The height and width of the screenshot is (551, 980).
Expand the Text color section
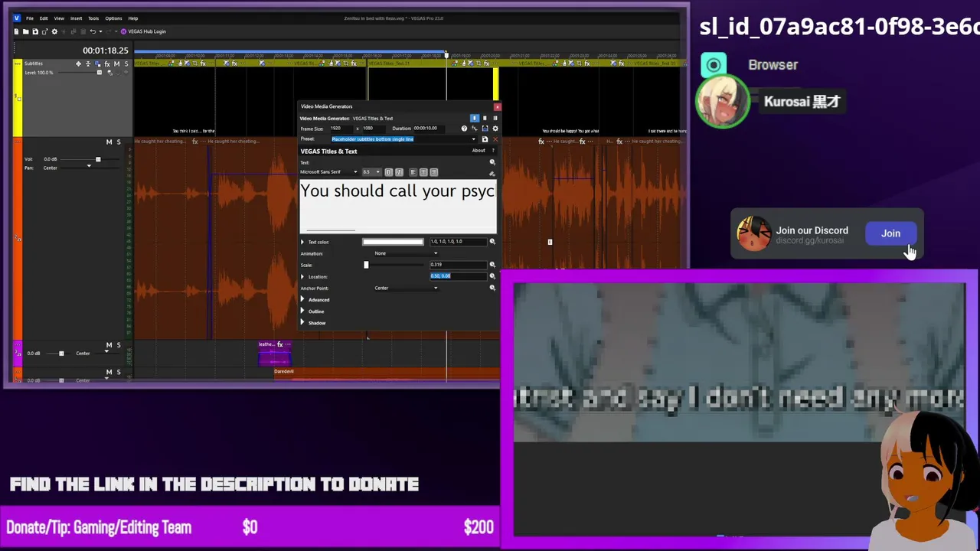(x=302, y=242)
